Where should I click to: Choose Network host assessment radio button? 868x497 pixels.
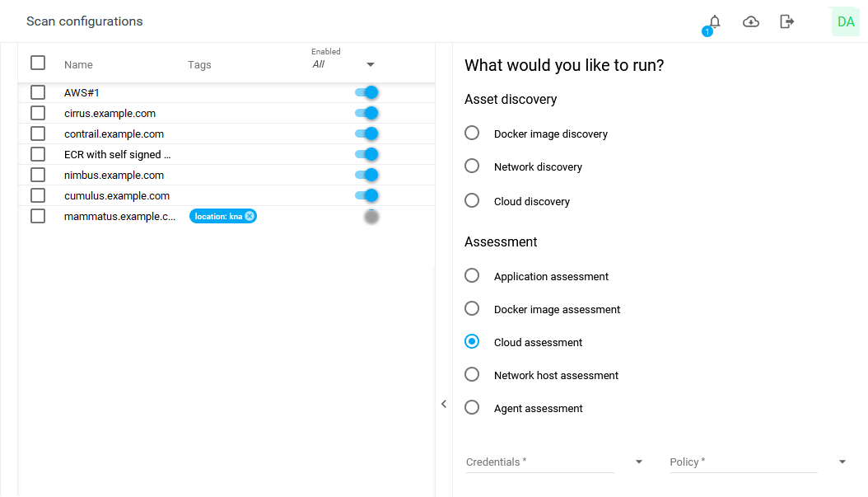(472, 375)
